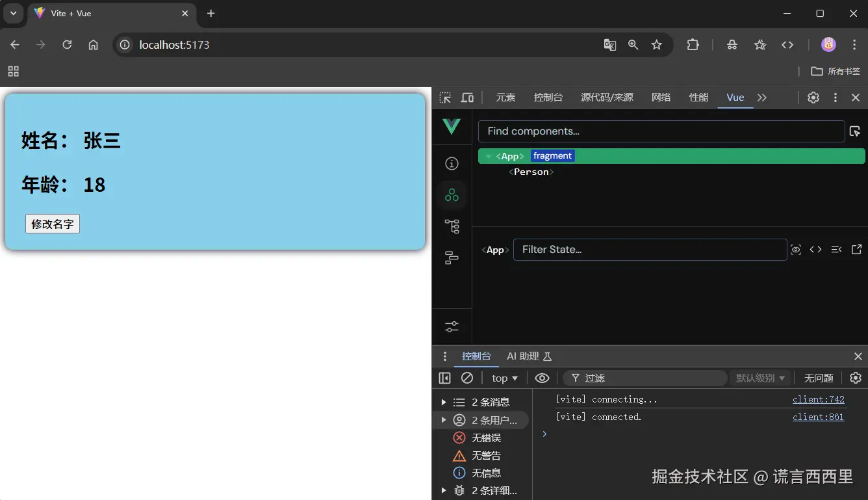
Task: Bookmark this page star icon
Action: coord(656,45)
